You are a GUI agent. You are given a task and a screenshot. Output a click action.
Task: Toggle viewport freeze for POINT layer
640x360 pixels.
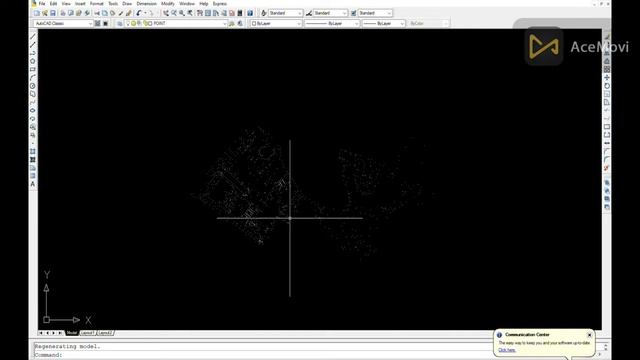(139, 24)
